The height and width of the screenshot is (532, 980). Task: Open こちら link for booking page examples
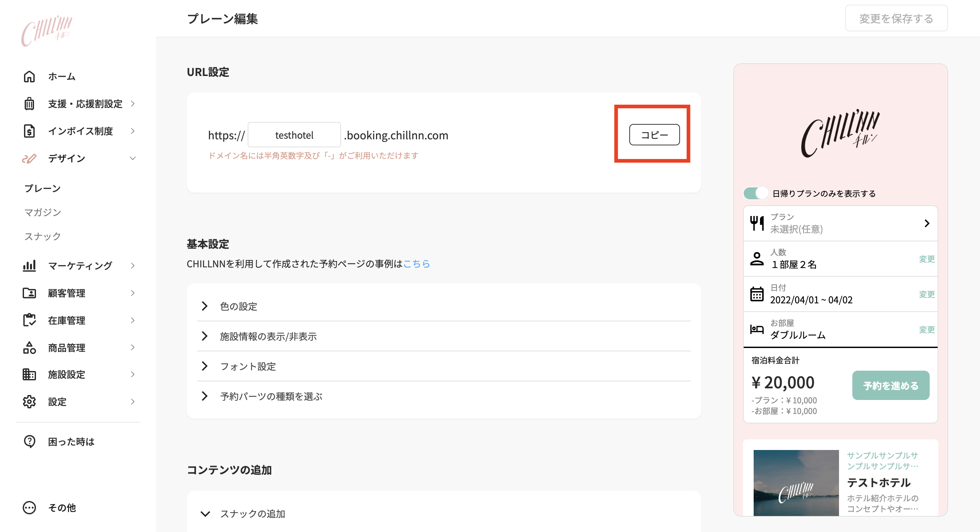click(x=416, y=264)
